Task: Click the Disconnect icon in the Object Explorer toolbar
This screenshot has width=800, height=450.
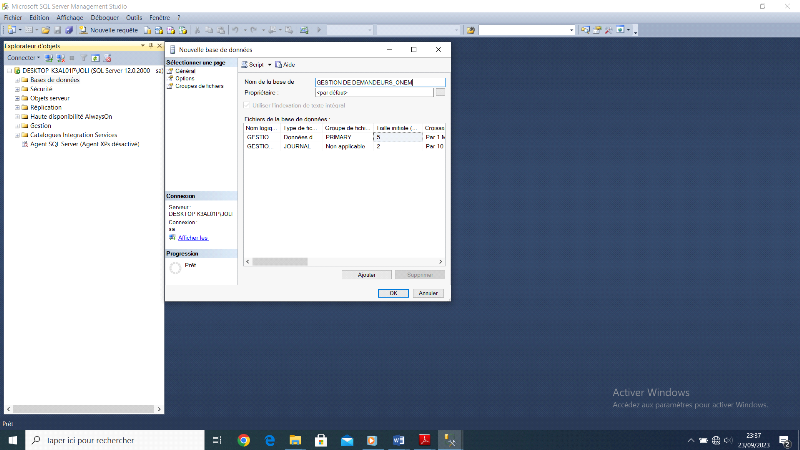Action: [x=61, y=58]
